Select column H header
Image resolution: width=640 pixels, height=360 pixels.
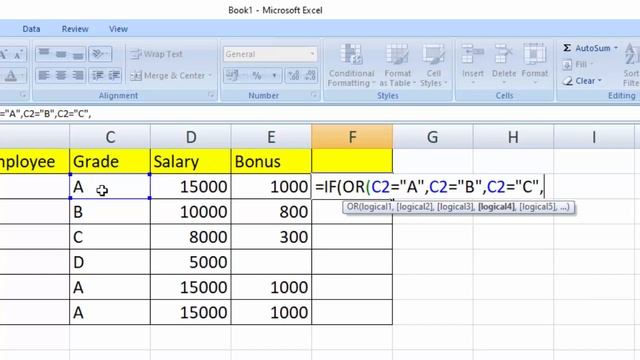(513, 137)
